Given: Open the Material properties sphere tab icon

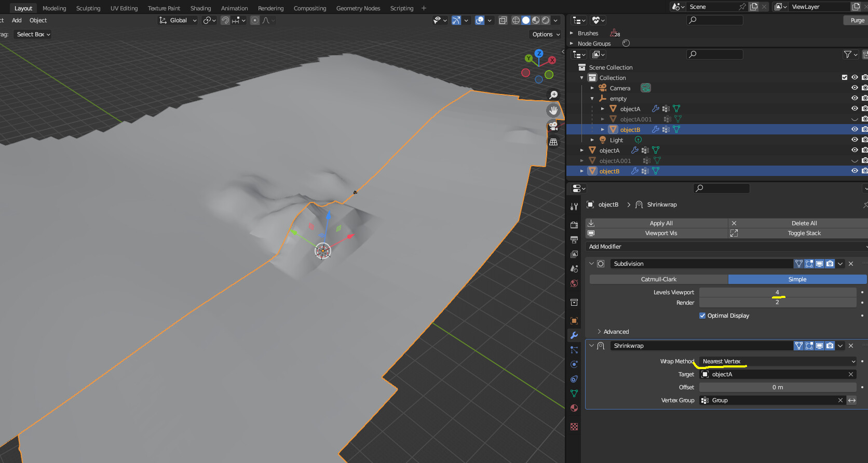Looking at the screenshot, I should 574,408.
